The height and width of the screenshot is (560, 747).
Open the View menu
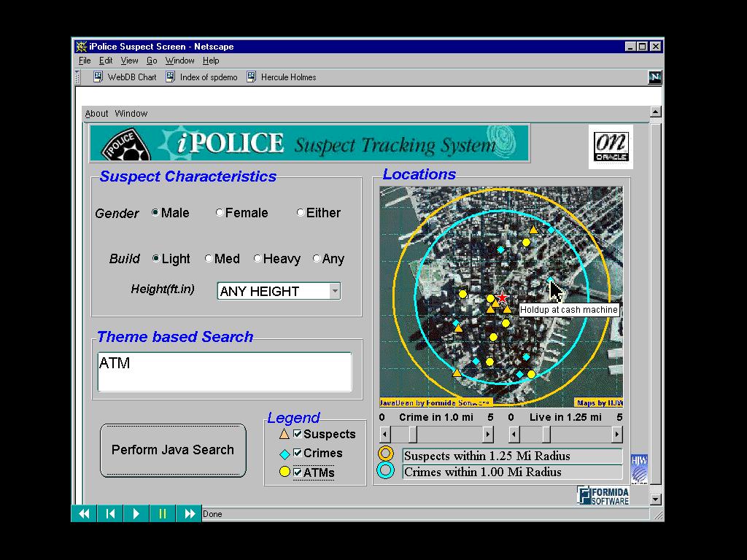(x=129, y=61)
